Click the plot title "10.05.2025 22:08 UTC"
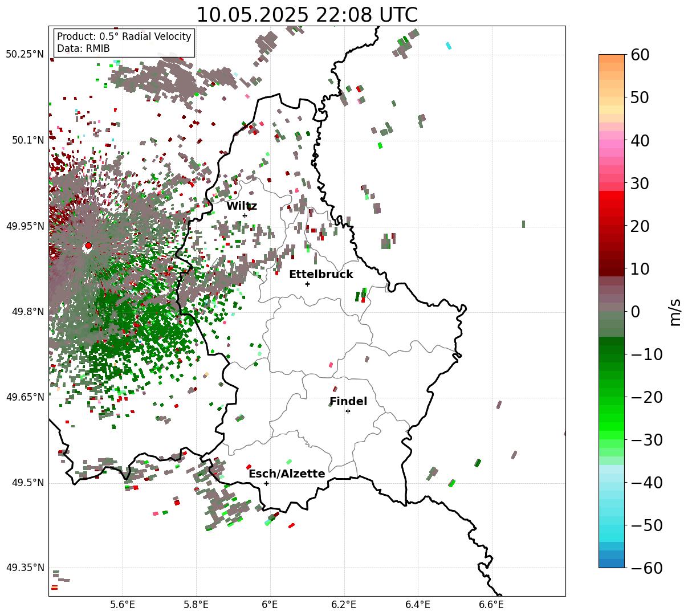The width and height of the screenshot is (688, 616). click(307, 15)
